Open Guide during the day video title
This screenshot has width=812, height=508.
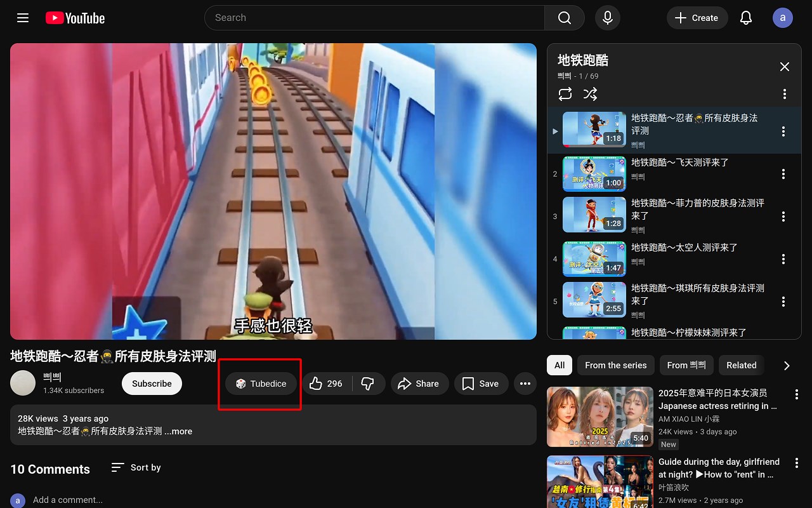click(719, 468)
